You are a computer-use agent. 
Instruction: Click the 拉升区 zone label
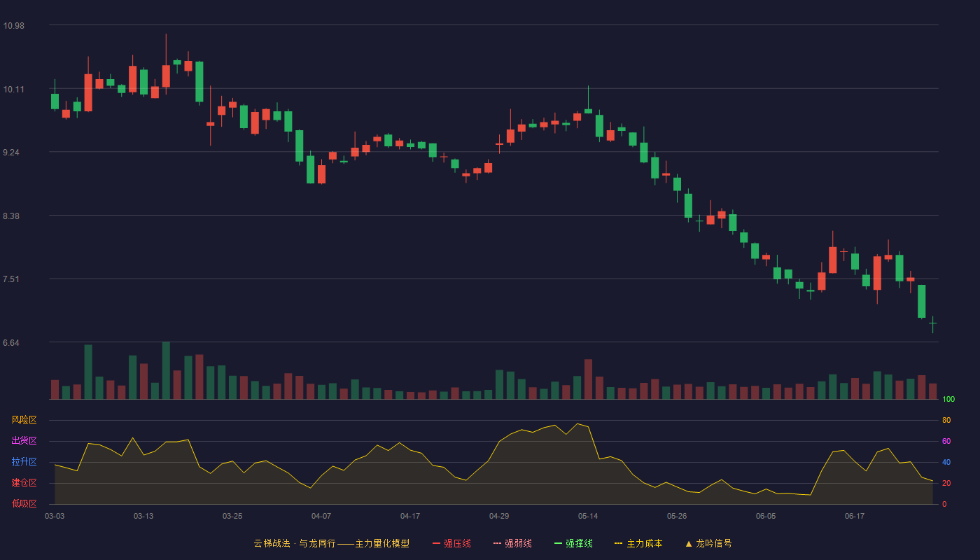(24, 462)
